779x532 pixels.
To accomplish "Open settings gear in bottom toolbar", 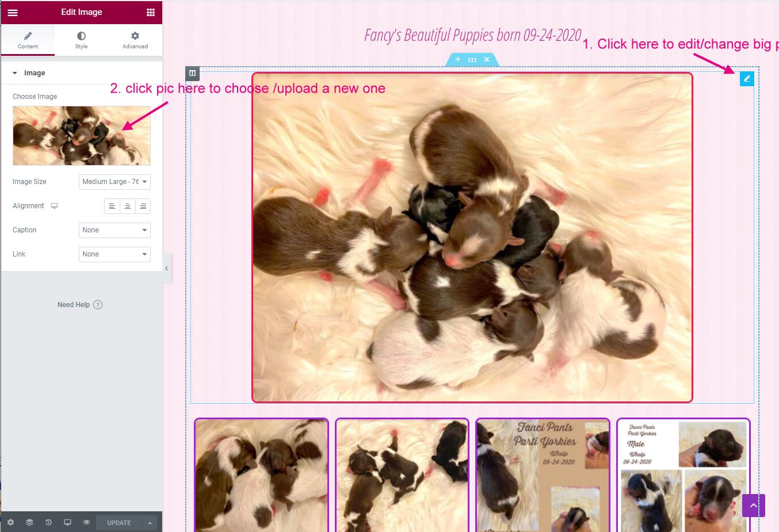I will point(10,522).
